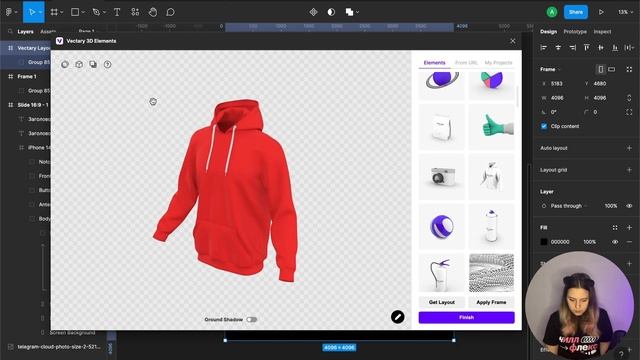The width and height of the screenshot is (640, 360).
Task: Add Auto layout with plus
Action: 629,148
